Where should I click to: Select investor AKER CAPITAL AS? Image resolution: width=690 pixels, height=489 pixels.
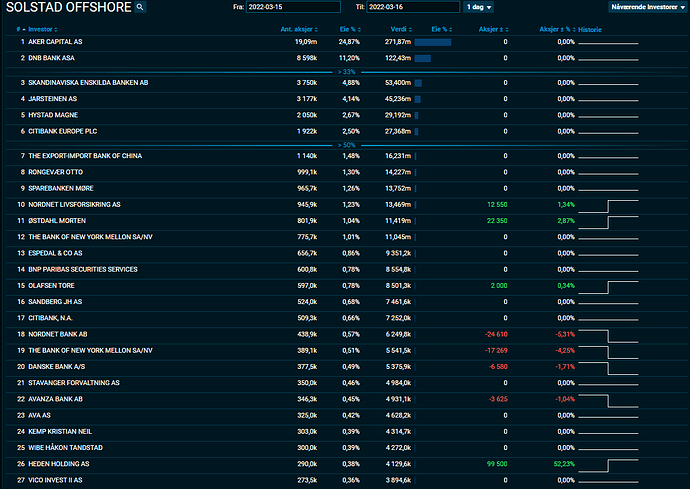(x=55, y=42)
